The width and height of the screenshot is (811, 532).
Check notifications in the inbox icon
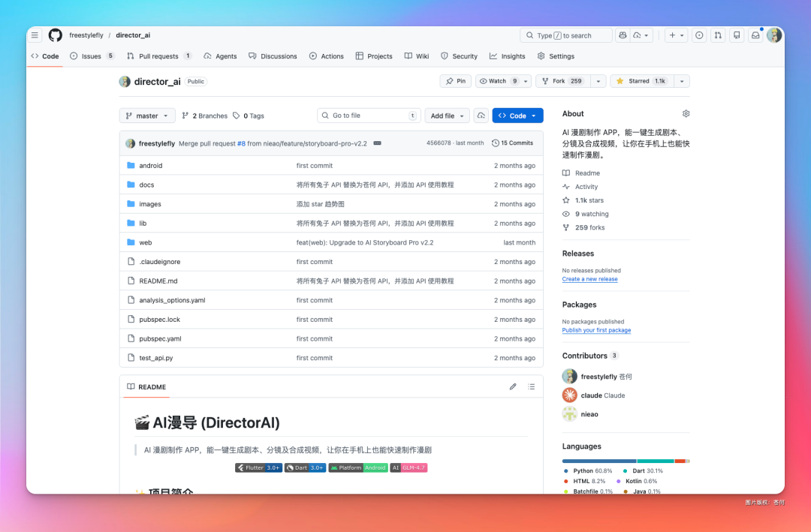755,35
